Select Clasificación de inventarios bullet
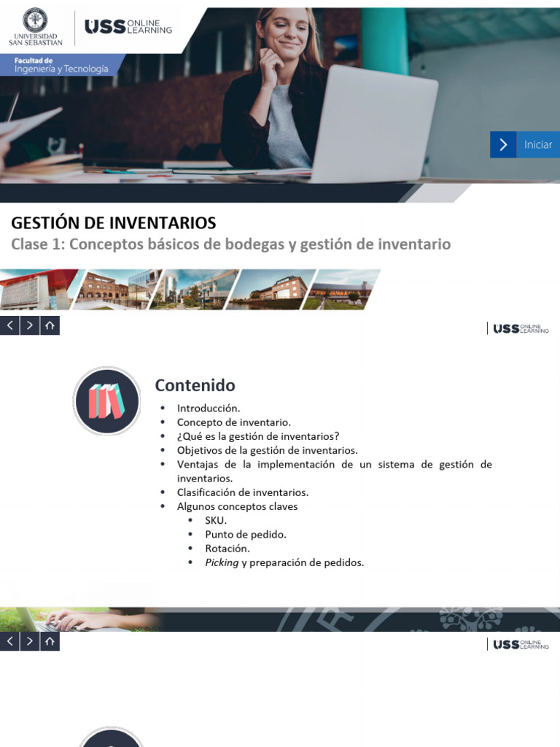Image resolution: width=560 pixels, height=747 pixels. tap(243, 492)
